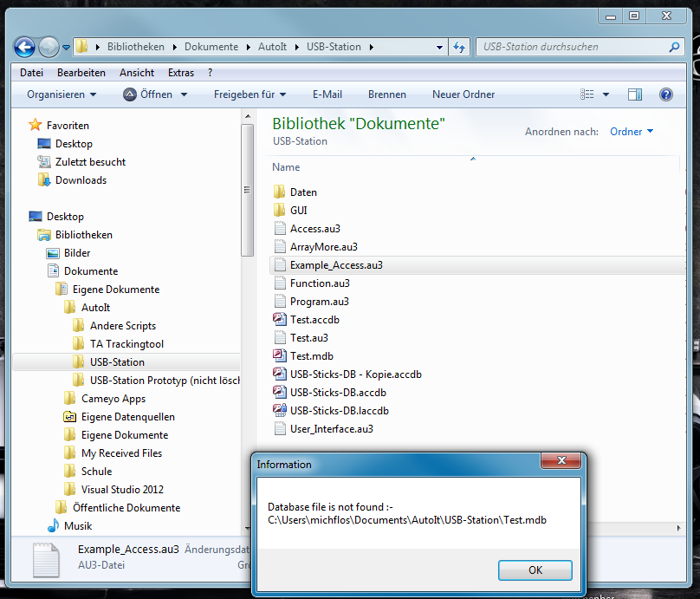Select the User_Interface.au3 script file
The height and width of the screenshot is (599, 700).
point(331,429)
